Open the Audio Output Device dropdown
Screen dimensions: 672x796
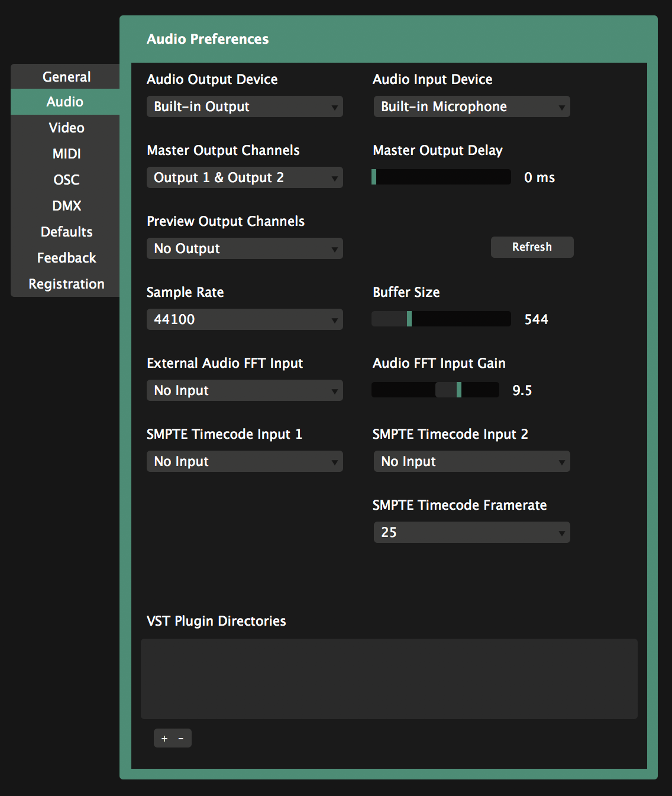(x=244, y=106)
